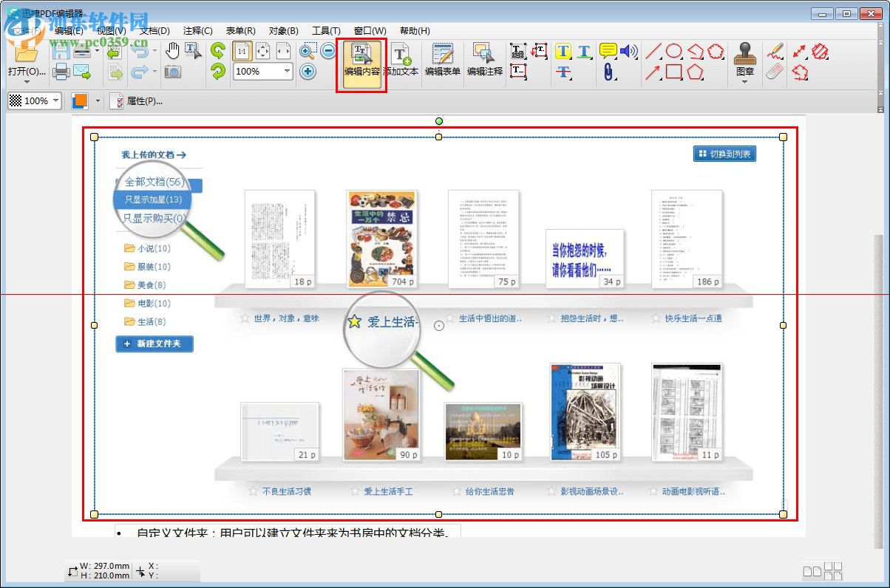Select the pencil freehand tool

775,51
